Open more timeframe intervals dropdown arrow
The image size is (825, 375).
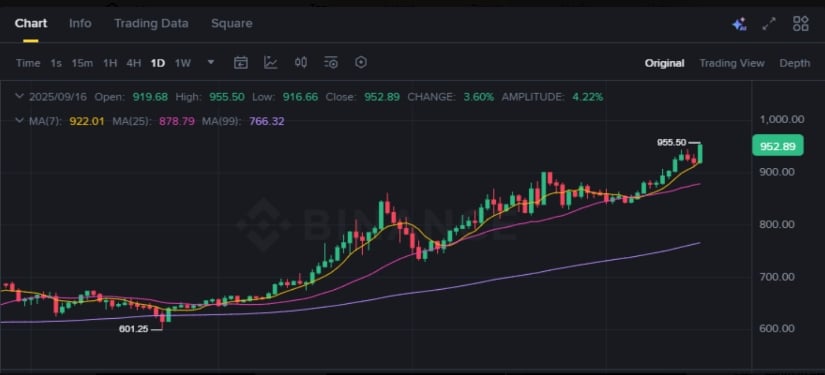(211, 63)
